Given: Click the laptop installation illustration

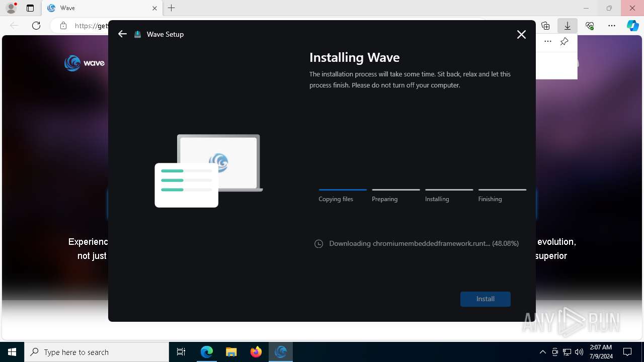Looking at the screenshot, I should coord(208,170).
